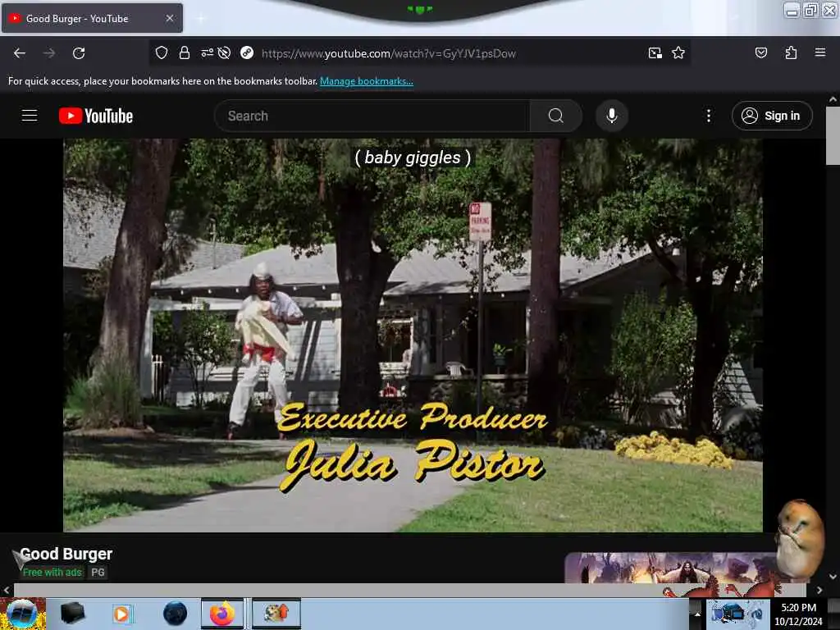Open the black folder taskbar icon

point(73,614)
